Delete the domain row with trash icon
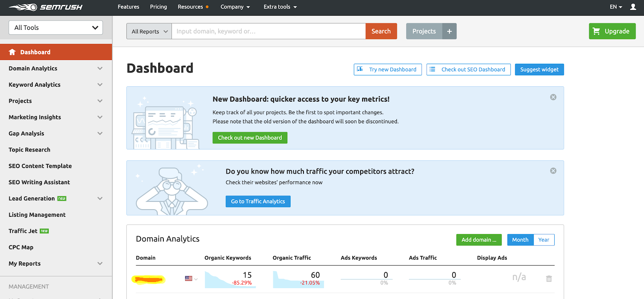Viewport: 644px width, 299px height. [x=549, y=278]
